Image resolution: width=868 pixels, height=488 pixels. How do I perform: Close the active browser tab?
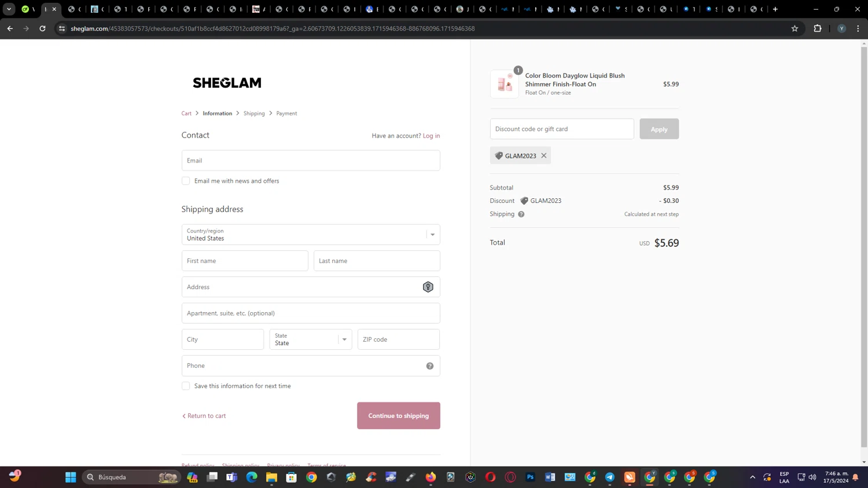tap(54, 9)
